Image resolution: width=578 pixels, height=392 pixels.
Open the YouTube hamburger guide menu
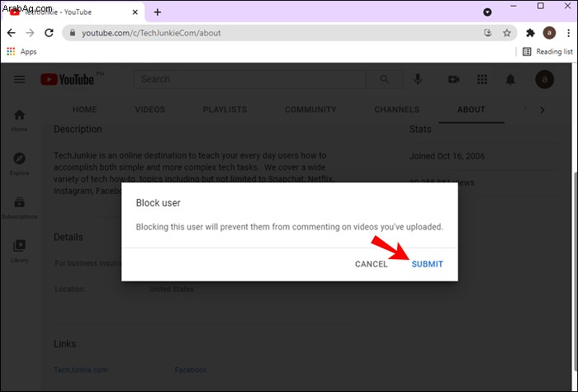coord(20,79)
